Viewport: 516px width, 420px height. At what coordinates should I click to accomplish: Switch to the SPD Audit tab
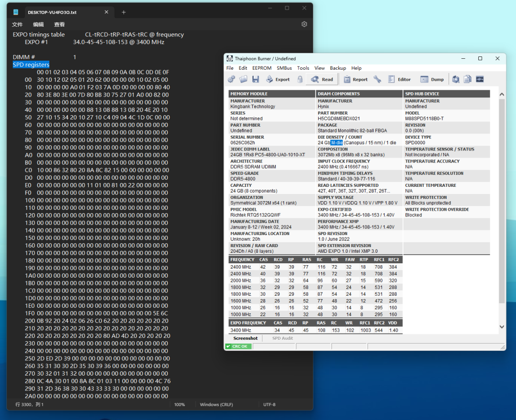click(x=282, y=338)
